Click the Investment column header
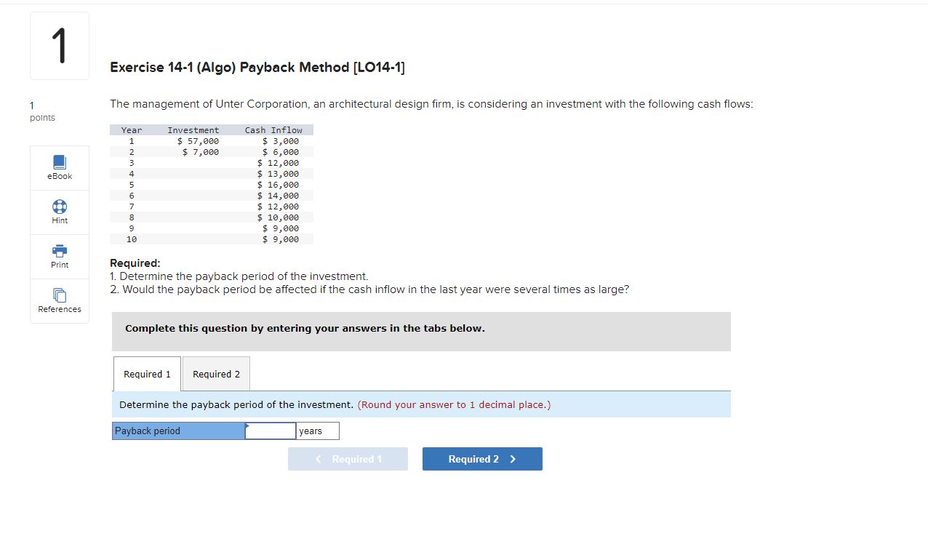Screen dimensions: 928x560 click(193, 130)
